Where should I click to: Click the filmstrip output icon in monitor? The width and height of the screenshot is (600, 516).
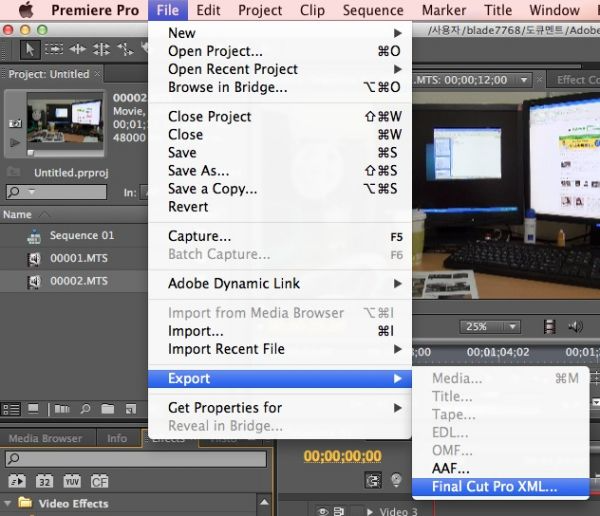(x=549, y=327)
